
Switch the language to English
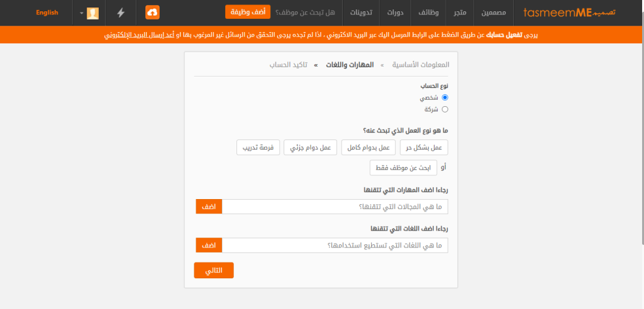(47, 13)
